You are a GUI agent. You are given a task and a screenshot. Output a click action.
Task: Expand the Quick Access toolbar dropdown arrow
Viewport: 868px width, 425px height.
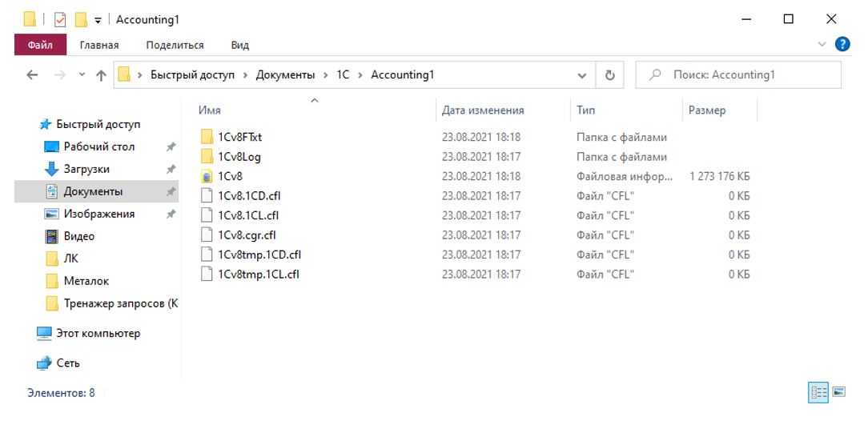95,19
